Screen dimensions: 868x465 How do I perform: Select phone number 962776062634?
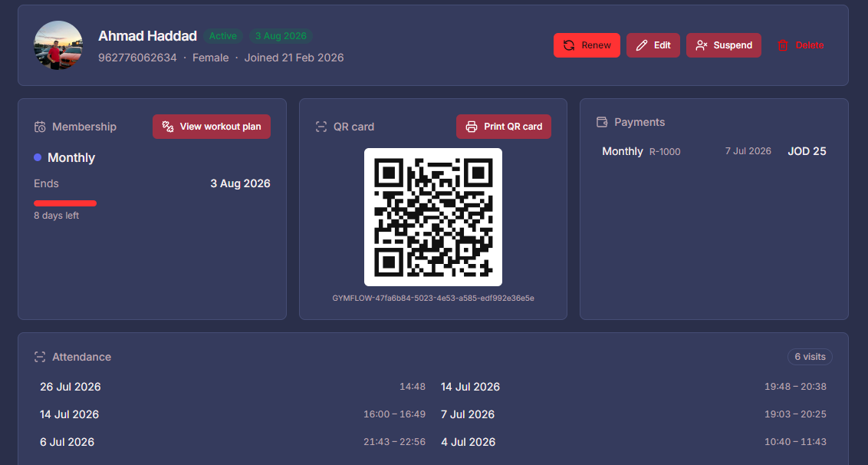[138, 58]
